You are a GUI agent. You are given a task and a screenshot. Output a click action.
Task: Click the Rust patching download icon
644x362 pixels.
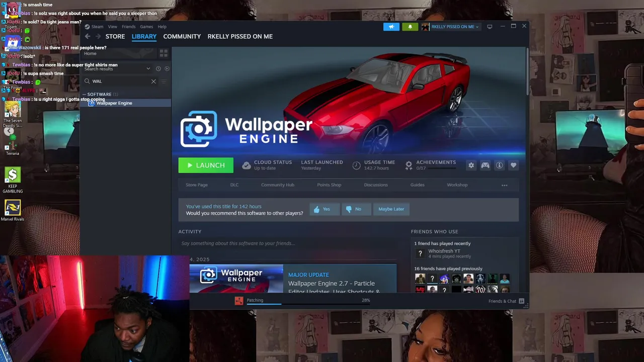click(x=239, y=301)
